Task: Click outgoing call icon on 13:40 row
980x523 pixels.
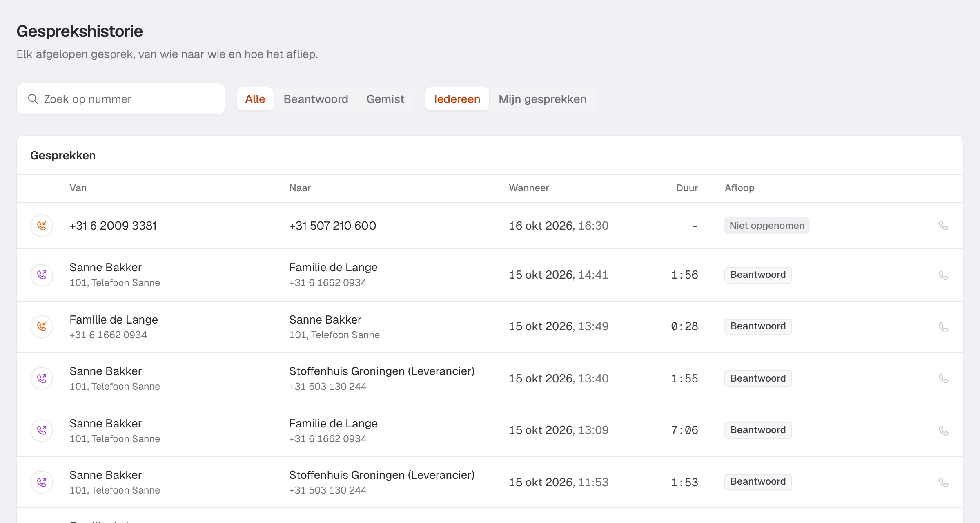Action: point(42,379)
